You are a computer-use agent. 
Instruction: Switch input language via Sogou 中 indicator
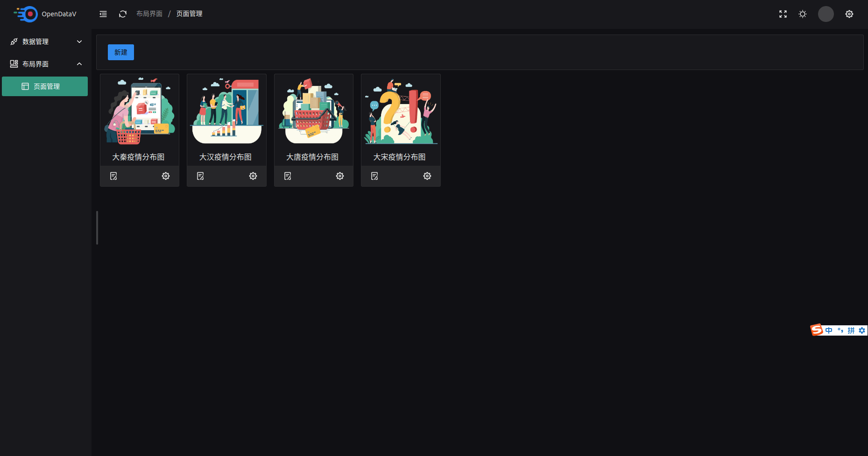(x=829, y=330)
